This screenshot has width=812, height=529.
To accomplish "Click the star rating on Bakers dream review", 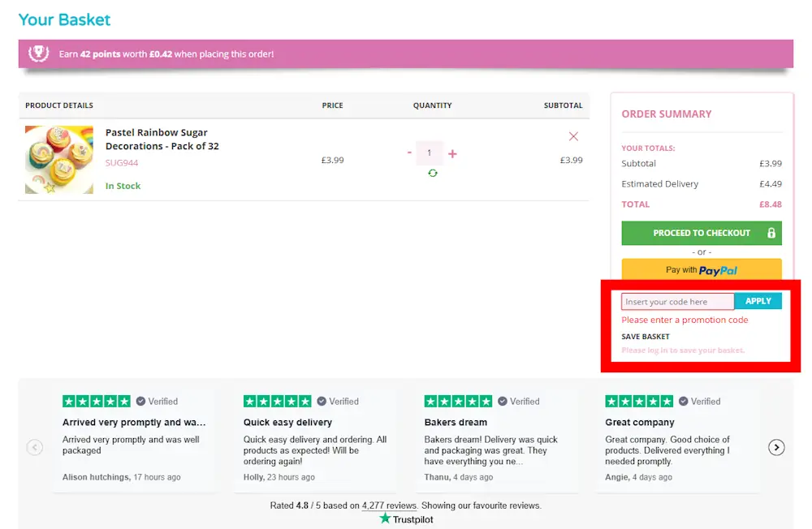I will point(458,401).
